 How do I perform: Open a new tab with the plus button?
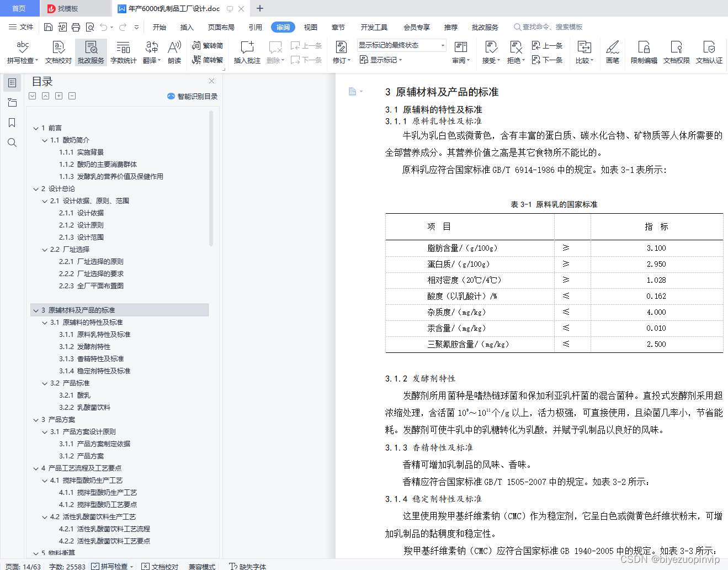[260, 8]
